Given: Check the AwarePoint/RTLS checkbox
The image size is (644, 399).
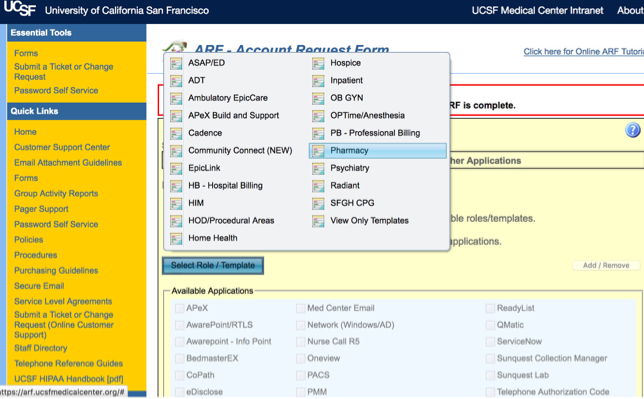Looking at the screenshot, I should click(179, 325).
